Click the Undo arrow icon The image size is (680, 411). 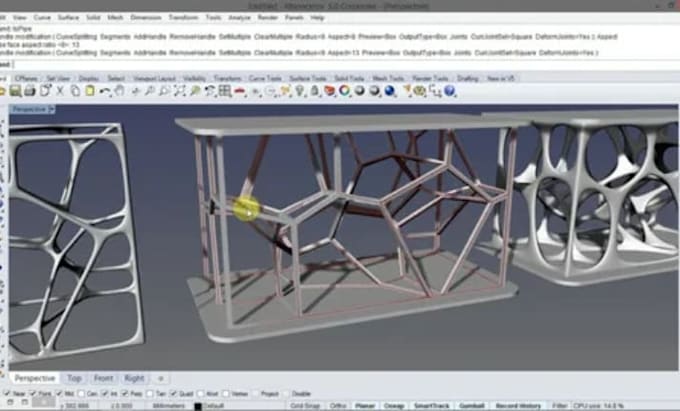(x=105, y=91)
